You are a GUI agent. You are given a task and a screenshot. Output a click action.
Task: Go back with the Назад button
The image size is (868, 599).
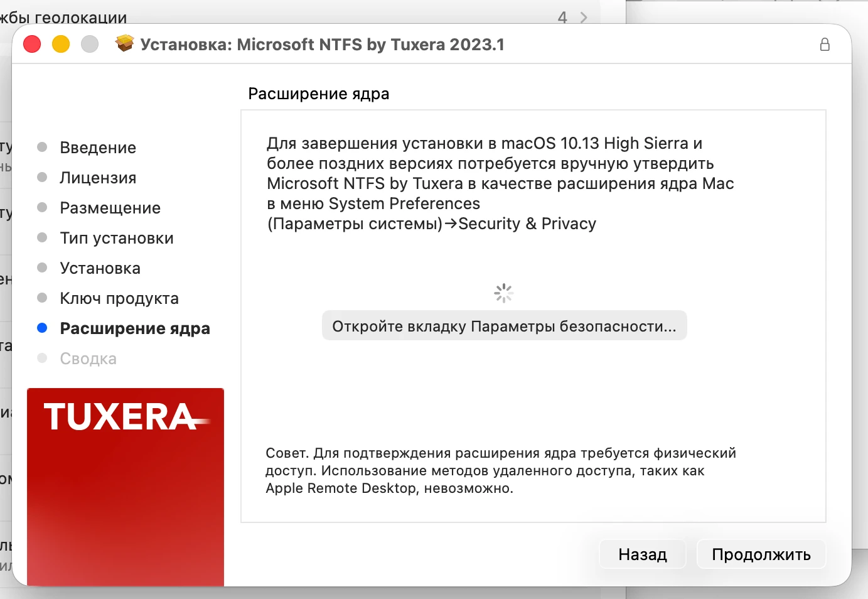click(642, 554)
